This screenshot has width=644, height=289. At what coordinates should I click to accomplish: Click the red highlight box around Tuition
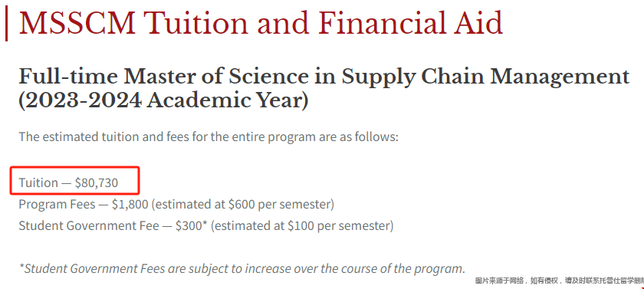75,180
